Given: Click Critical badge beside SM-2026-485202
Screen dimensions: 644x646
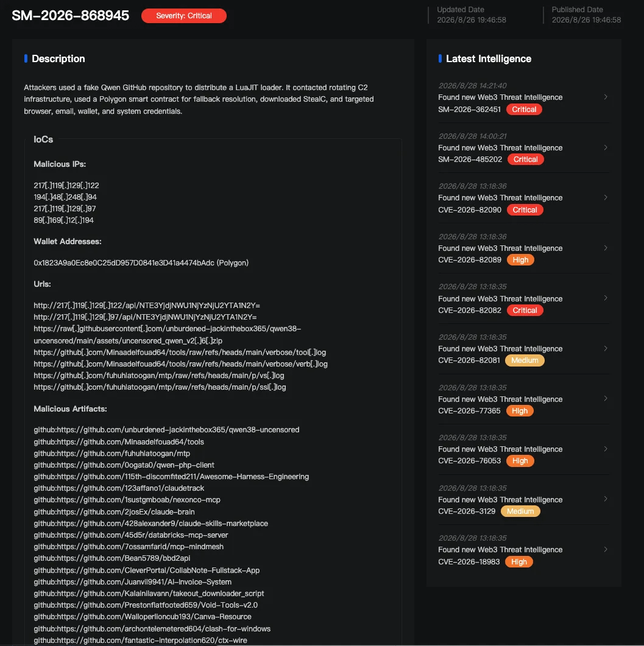Looking at the screenshot, I should point(526,160).
